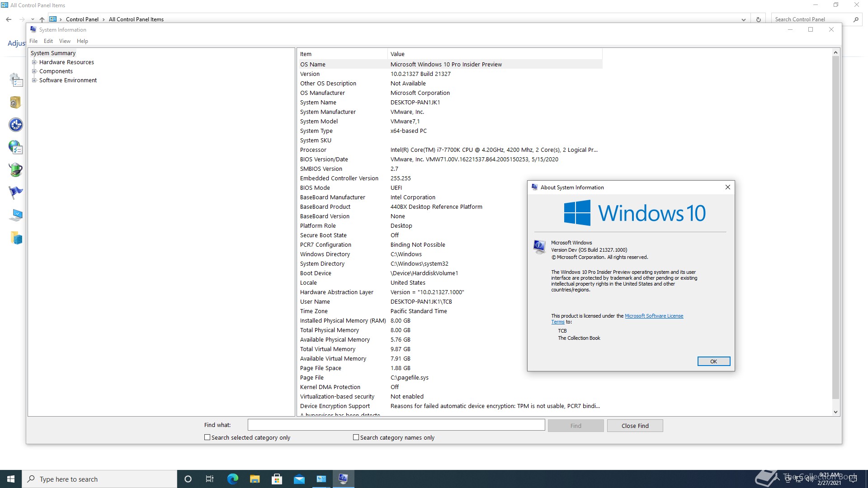The width and height of the screenshot is (868, 488).
Task: Open the View menu in System Information
Action: pyautogui.click(x=65, y=41)
